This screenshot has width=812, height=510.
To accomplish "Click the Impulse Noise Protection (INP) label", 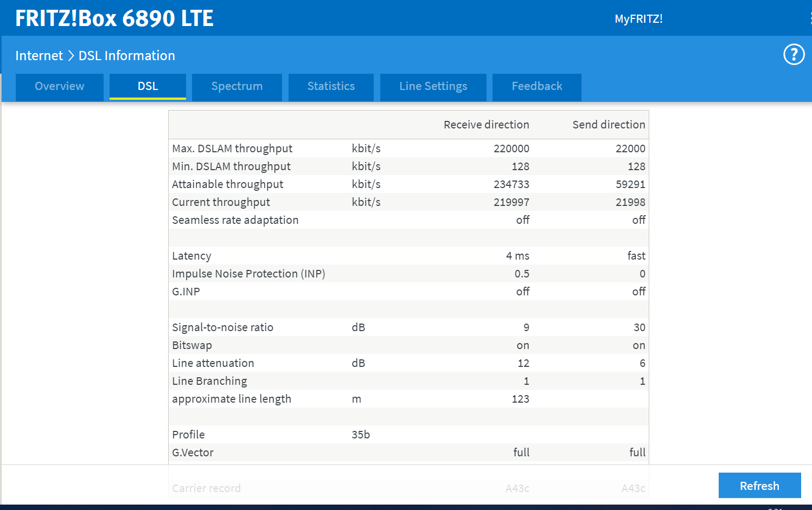I will 248,274.
